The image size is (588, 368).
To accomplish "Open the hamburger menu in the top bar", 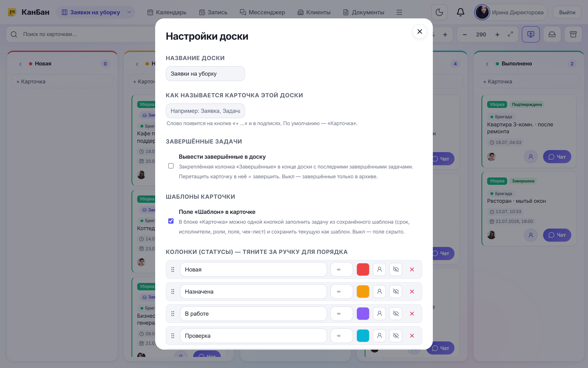I will pyautogui.click(x=399, y=12).
